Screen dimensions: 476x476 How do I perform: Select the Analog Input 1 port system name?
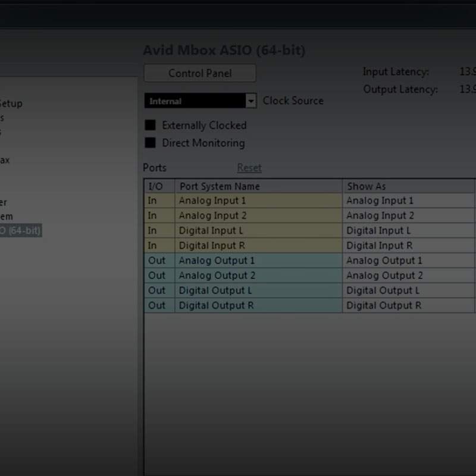pyautogui.click(x=259, y=201)
